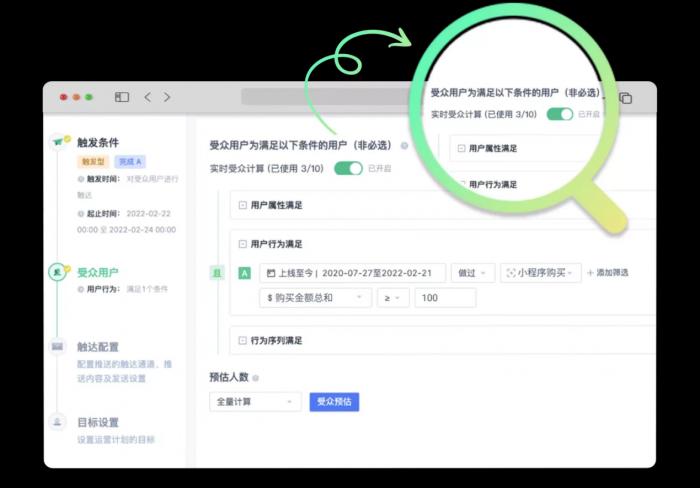Click the 预估人数 label

[229, 377]
